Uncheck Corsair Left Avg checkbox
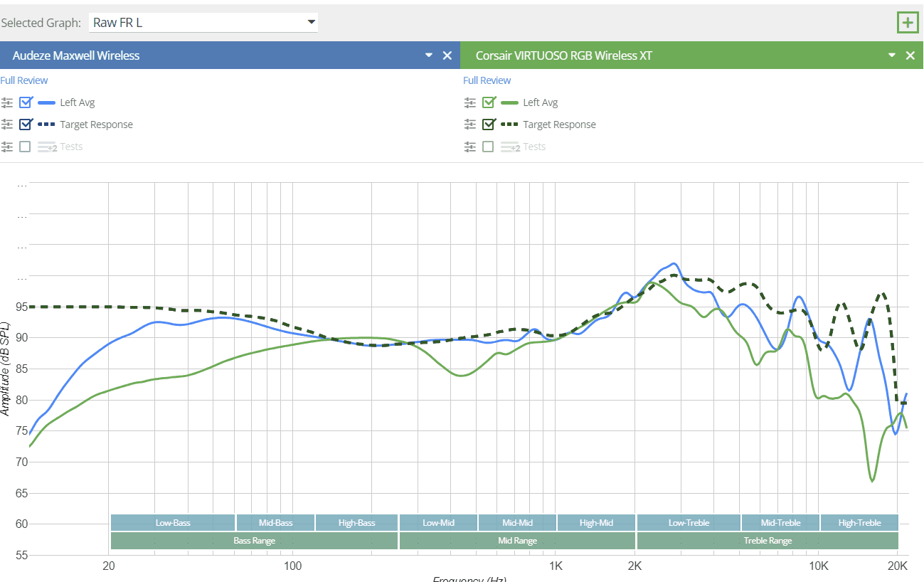This screenshot has height=582, width=924. pos(489,102)
